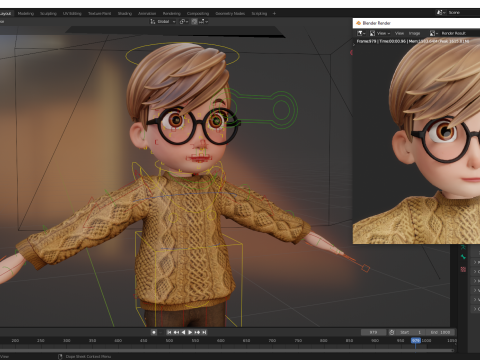The height and width of the screenshot is (360, 480).
Task: Open the Compositing workspace tab
Action: point(198,13)
